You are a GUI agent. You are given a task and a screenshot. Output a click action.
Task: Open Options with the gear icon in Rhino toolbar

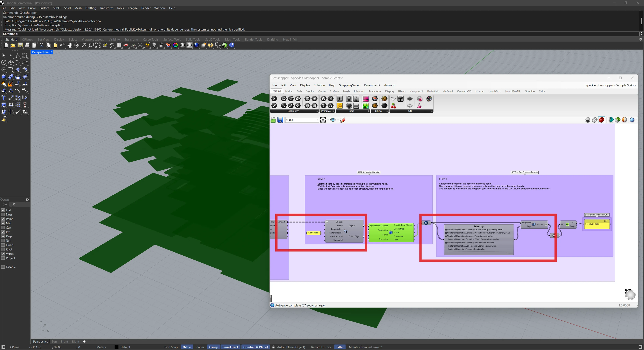point(211,45)
